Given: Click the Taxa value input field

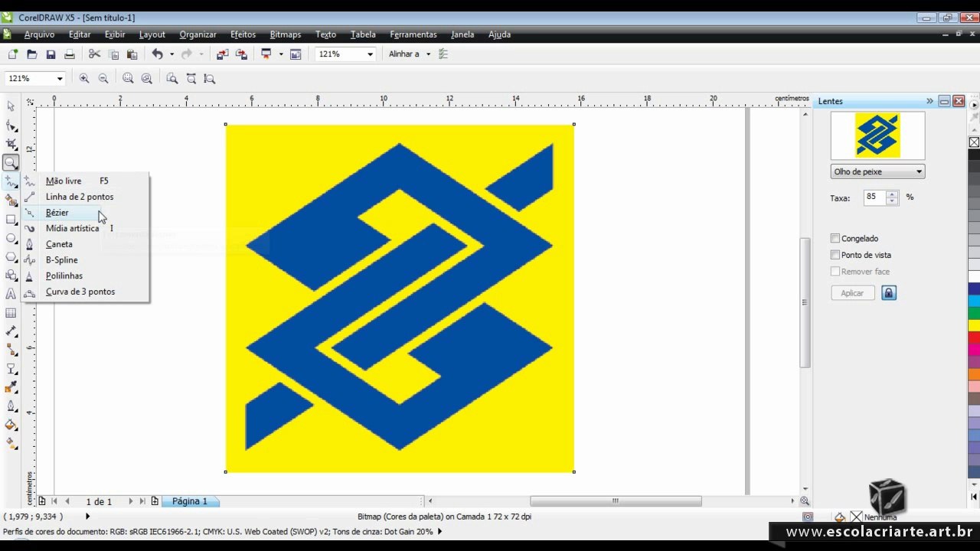Looking at the screenshot, I should tap(874, 197).
